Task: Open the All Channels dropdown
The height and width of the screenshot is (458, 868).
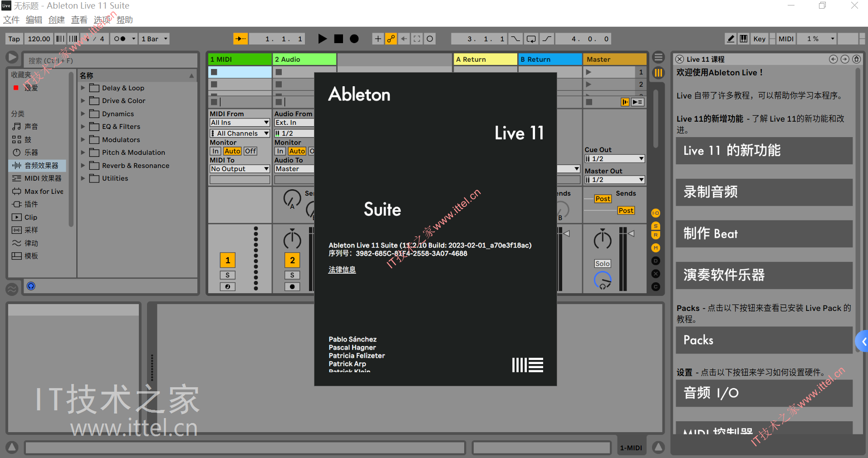Action: 240,133
